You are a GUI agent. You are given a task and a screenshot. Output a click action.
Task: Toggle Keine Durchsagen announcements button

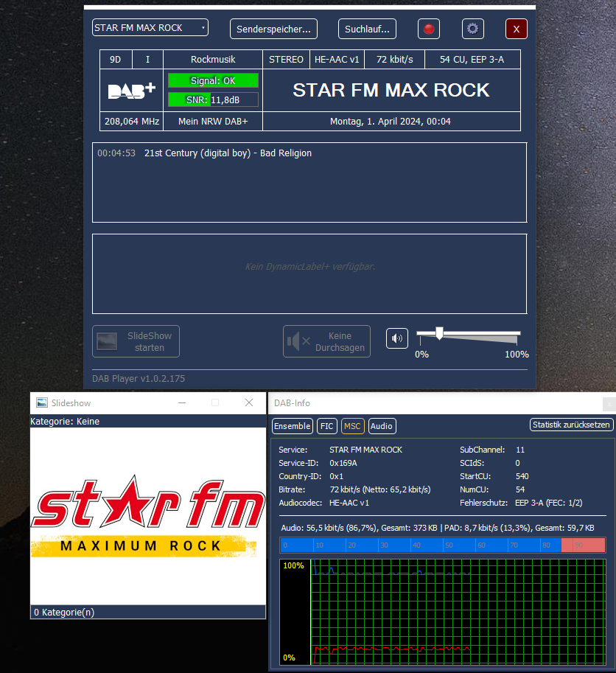tap(326, 341)
